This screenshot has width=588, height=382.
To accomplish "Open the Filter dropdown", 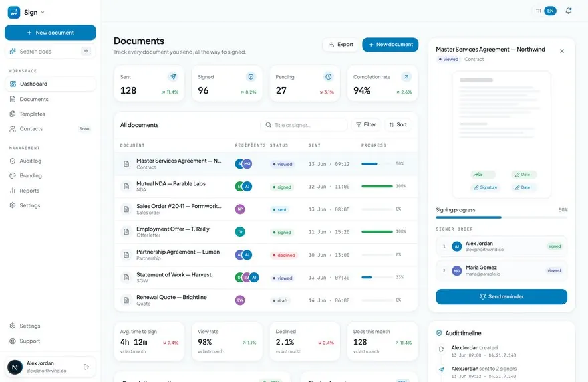I will coord(366,124).
